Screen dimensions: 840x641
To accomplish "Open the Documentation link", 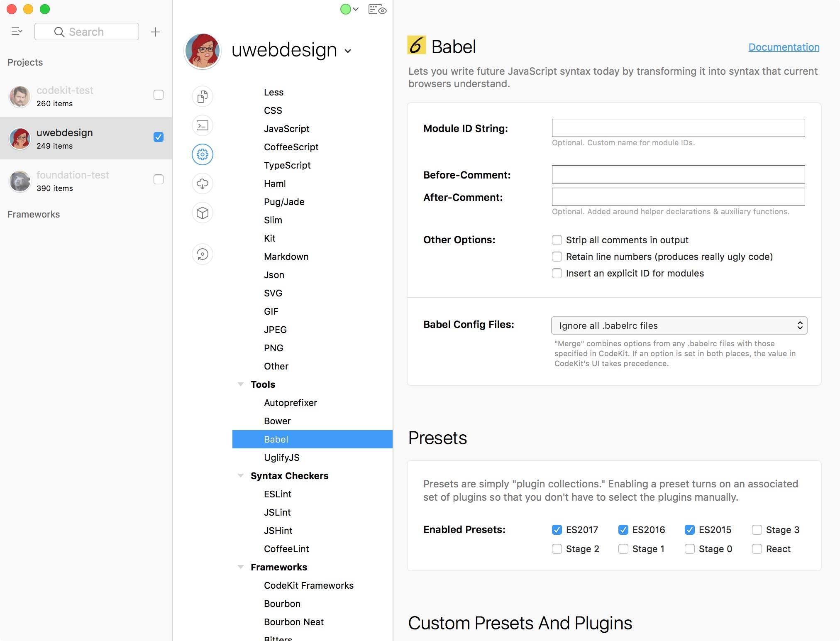I will click(x=784, y=47).
